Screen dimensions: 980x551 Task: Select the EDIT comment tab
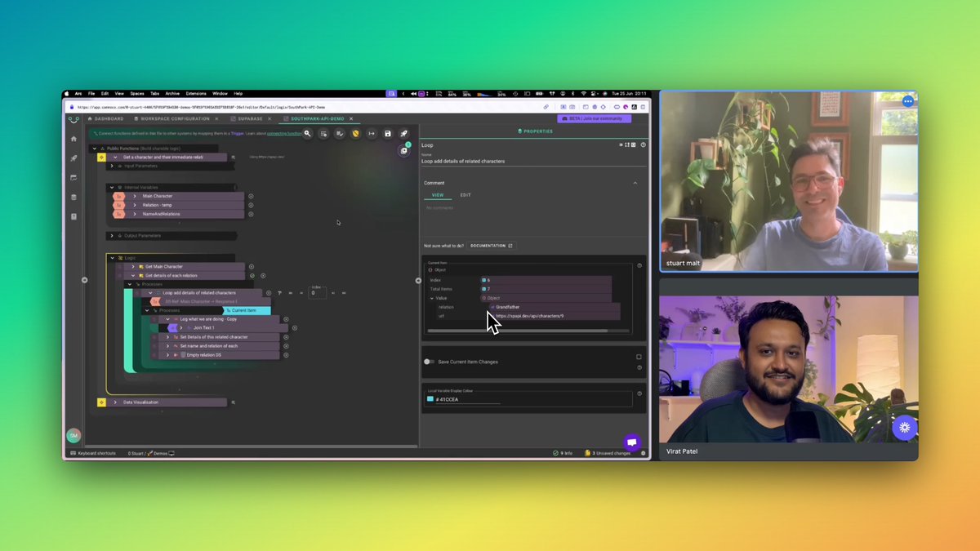(465, 195)
